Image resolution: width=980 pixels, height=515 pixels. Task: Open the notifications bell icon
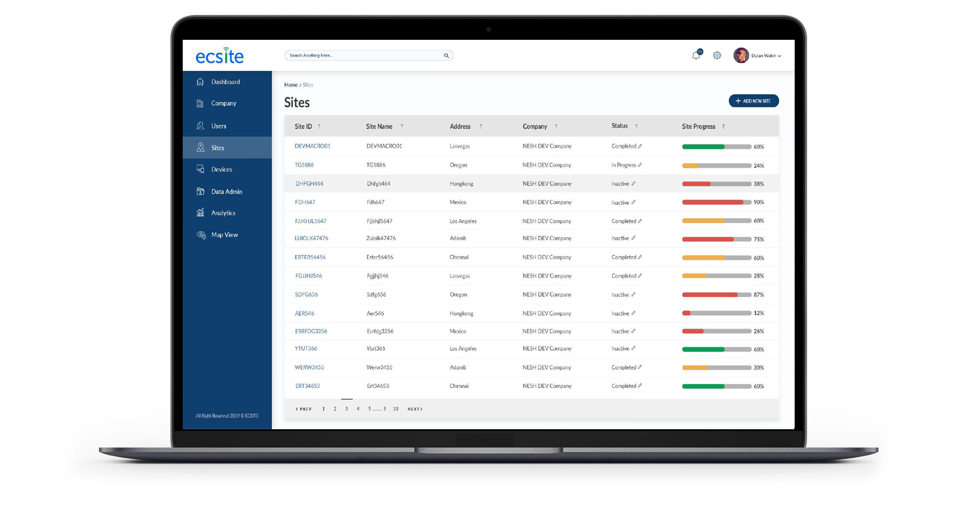click(696, 56)
